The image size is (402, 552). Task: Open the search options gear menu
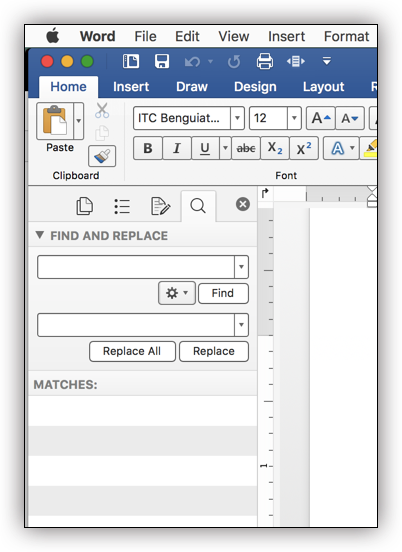click(x=177, y=293)
